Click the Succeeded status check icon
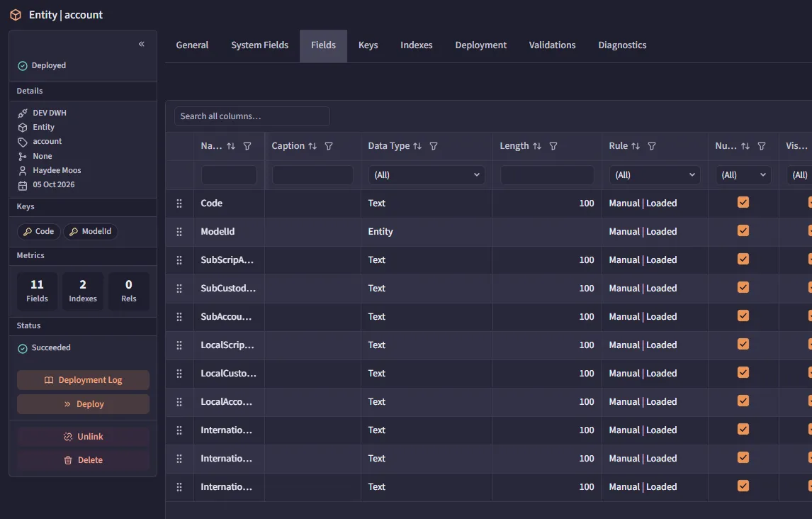This screenshot has width=812, height=519. (x=22, y=349)
